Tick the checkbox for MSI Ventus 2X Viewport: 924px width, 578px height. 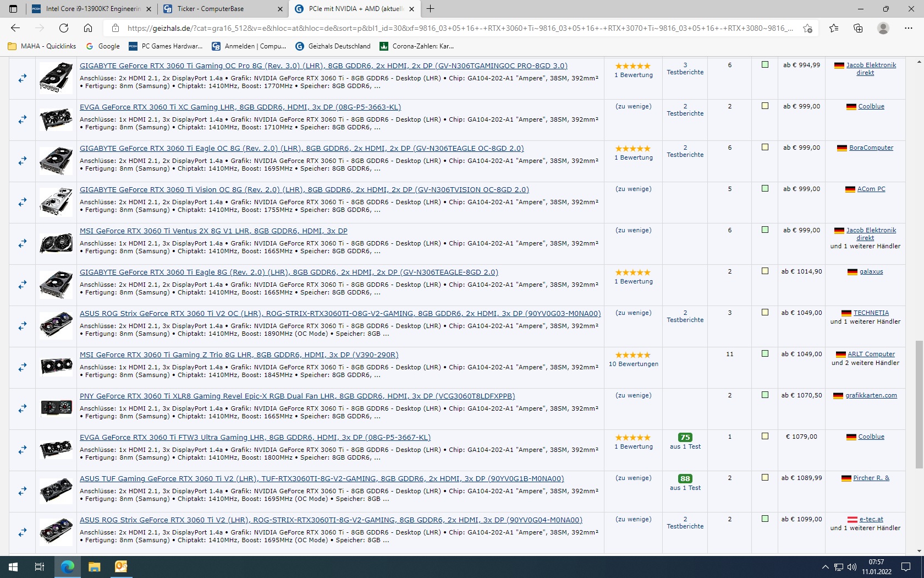click(x=765, y=230)
